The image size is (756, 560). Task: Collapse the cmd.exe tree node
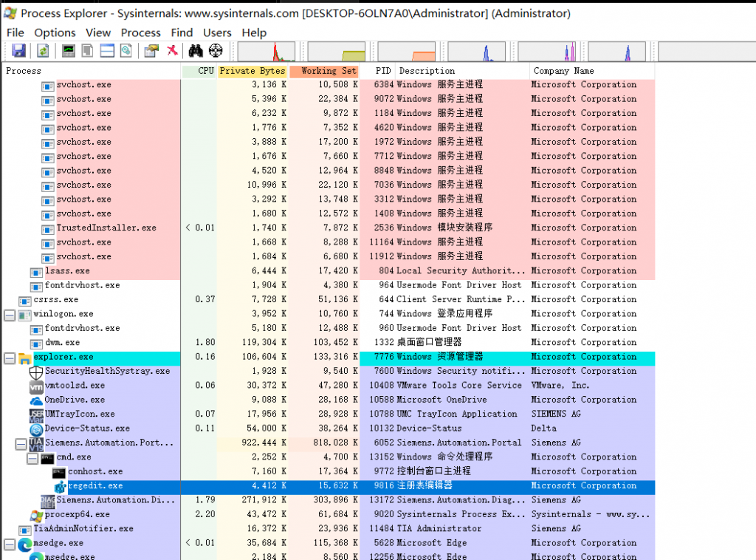pos(32,458)
